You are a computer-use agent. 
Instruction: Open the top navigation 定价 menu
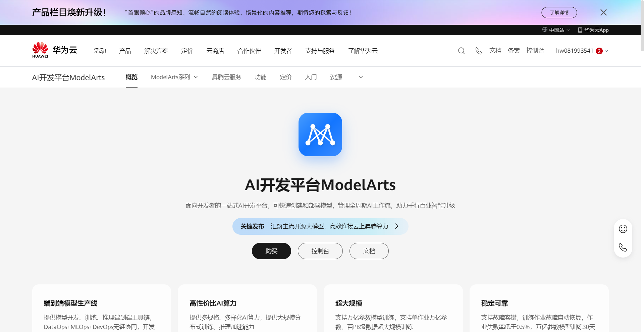pyautogui.click(x=187, y=51)
